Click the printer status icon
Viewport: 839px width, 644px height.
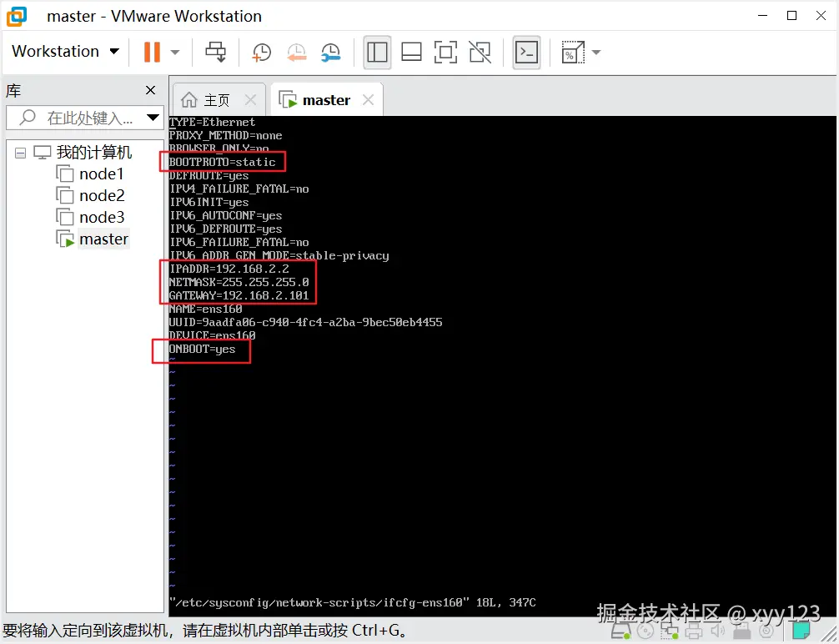(x=695, y=631)
